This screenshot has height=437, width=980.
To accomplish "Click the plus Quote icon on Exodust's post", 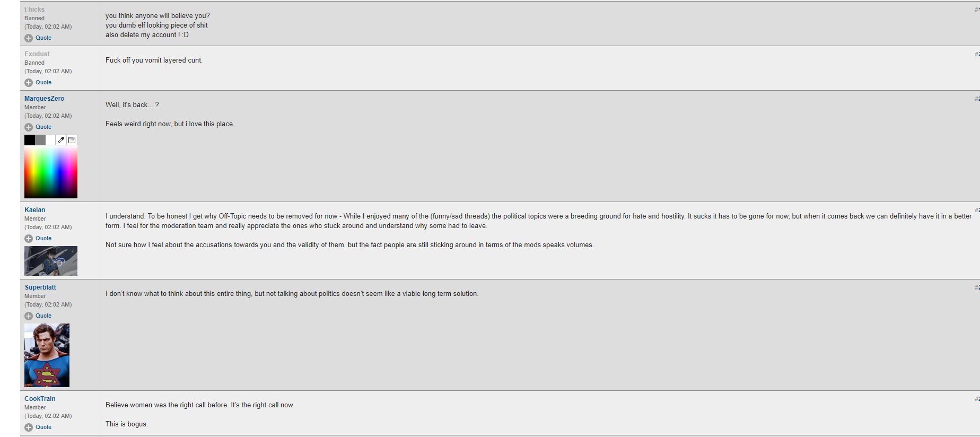I will pos(29,83).
